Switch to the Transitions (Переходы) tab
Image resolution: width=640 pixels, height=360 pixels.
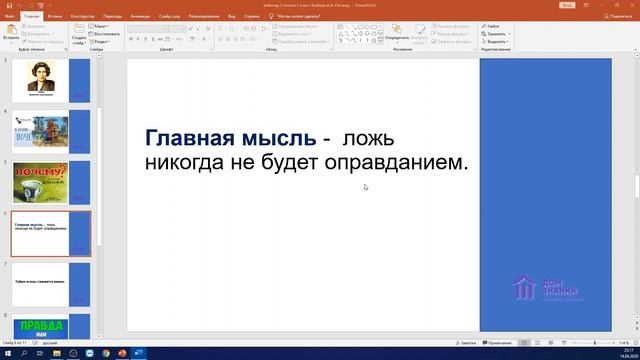[x=112, y=16]
